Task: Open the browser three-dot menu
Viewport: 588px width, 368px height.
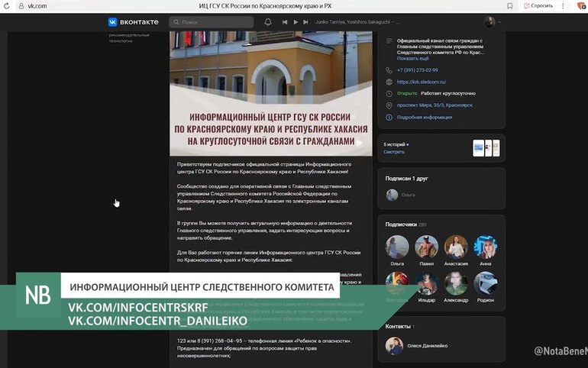Action: (563, 6)
